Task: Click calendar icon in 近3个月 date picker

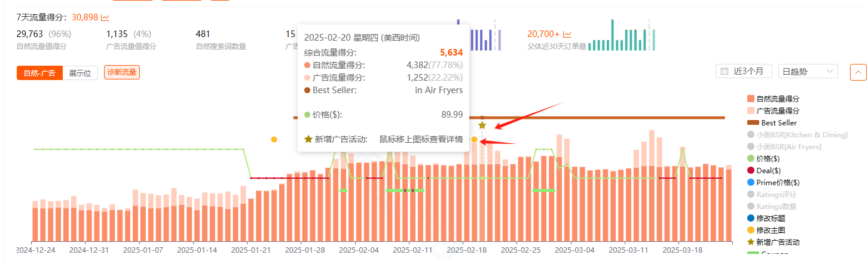Action: coord(725,71)
